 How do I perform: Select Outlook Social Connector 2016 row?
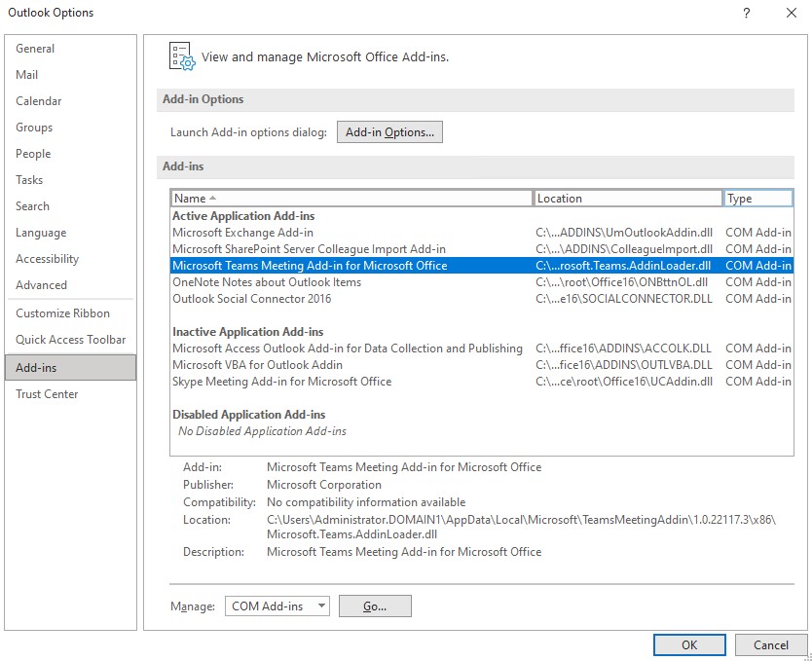tap(482, 299)
